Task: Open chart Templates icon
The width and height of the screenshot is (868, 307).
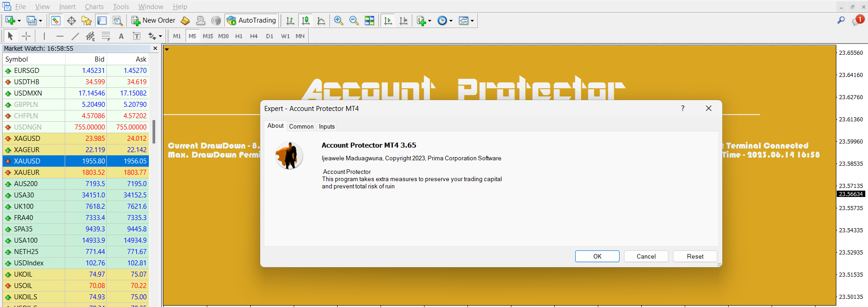Action: click(463, 20)
